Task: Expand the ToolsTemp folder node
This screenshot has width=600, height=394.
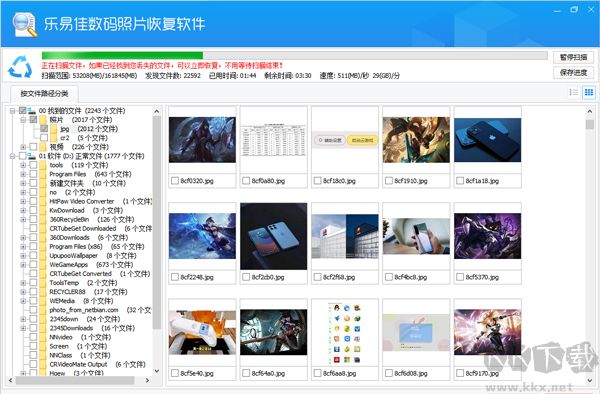Action: [23, 283]
